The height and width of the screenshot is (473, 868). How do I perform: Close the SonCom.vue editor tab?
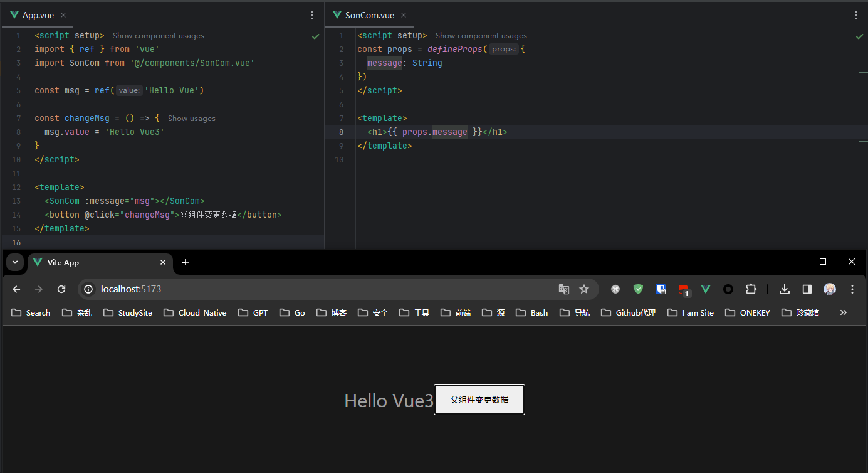tap(404, 15)
